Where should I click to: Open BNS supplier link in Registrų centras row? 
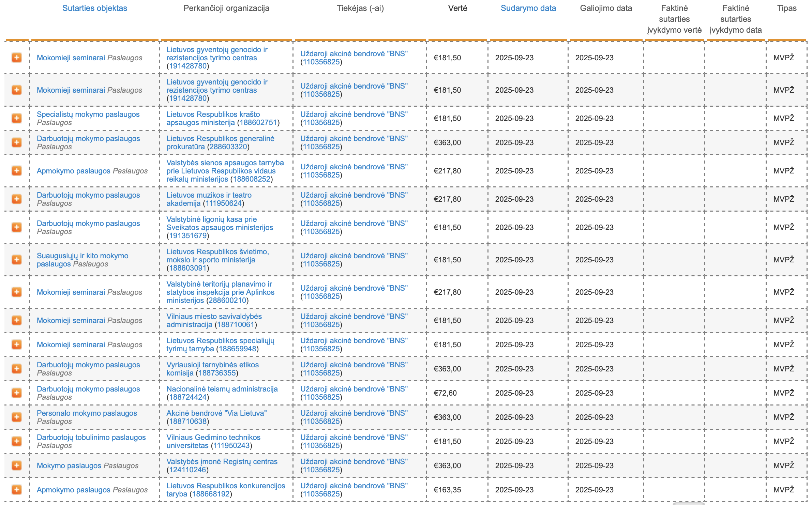[354, 461]
